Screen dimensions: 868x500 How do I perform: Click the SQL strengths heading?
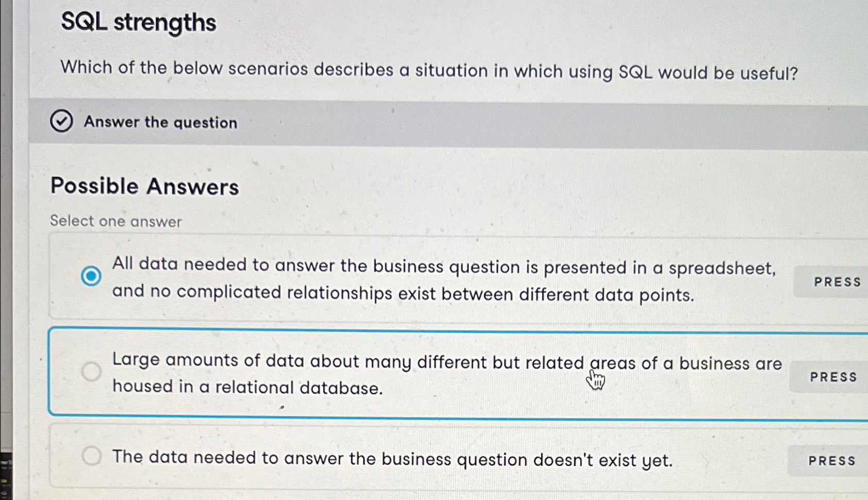point(138,24)
